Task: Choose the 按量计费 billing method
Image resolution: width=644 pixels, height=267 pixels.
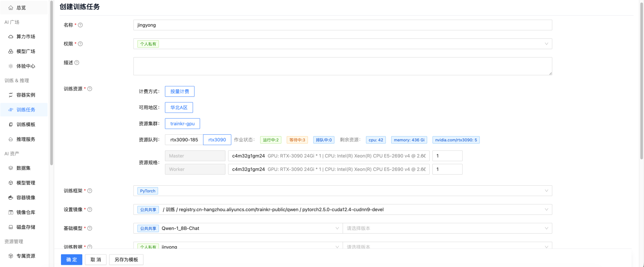Action: pos(179,91)
